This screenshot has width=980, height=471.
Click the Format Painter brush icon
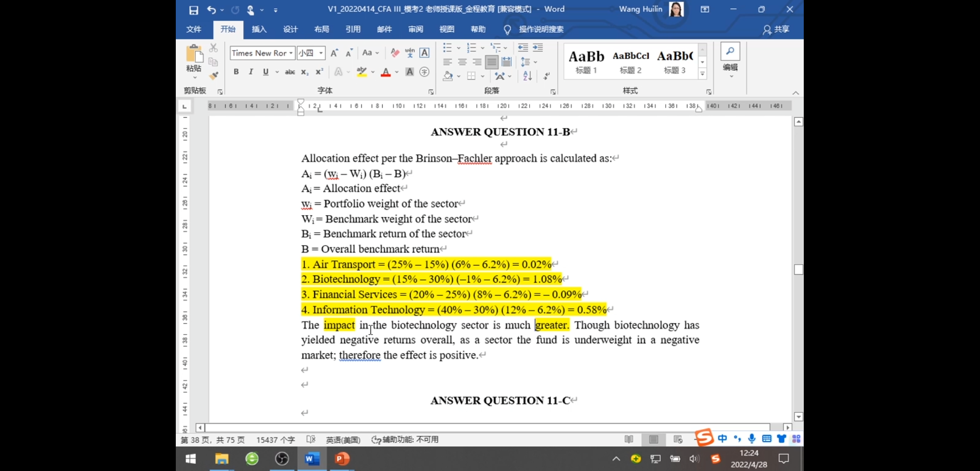213,76
